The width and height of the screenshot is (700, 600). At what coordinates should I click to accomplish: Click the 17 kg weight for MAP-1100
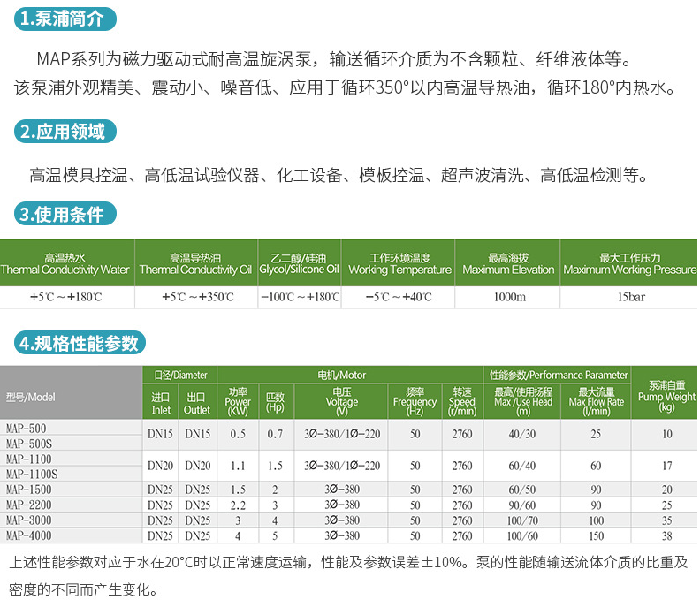point(667,466)
